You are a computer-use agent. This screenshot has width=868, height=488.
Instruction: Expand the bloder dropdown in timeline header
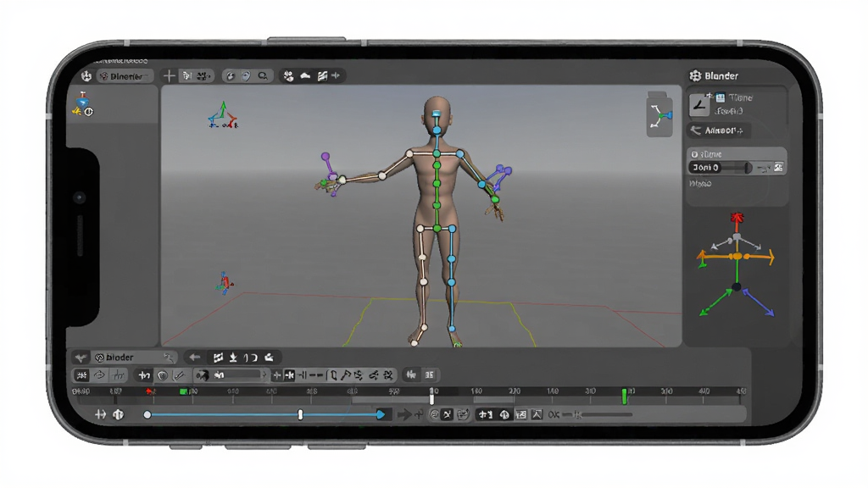135,358
